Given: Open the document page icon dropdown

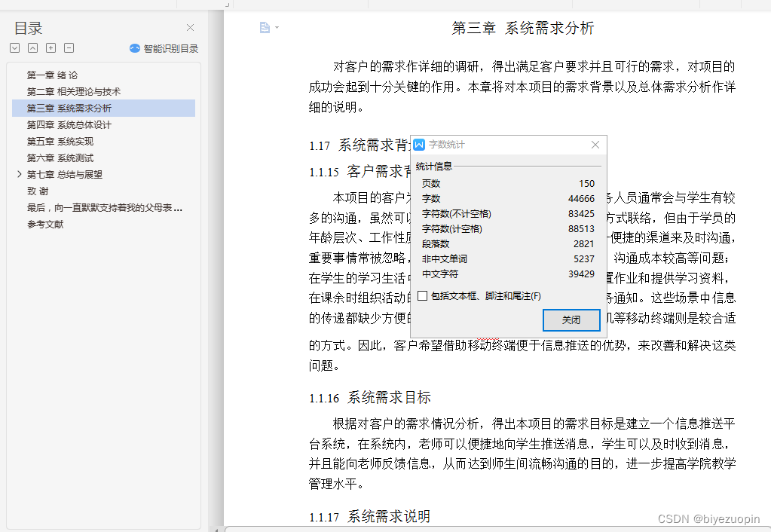Looking at the screenshot, I should (x=270, y=28).
